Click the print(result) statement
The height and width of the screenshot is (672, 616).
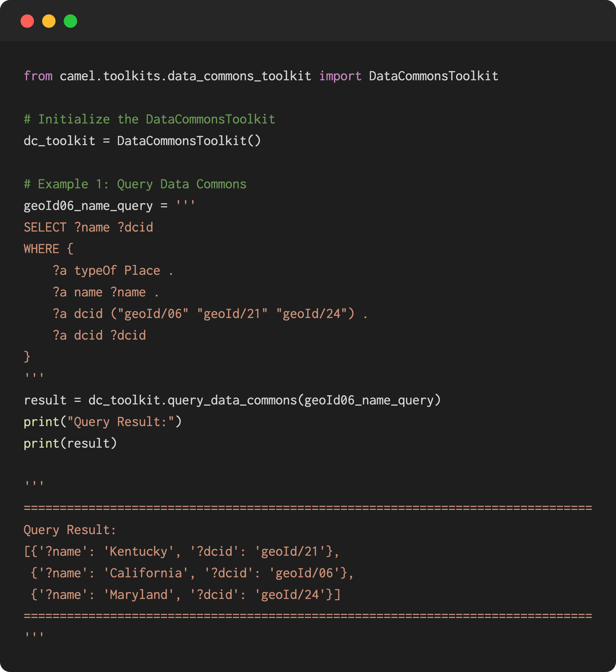[x=70, y=444]
